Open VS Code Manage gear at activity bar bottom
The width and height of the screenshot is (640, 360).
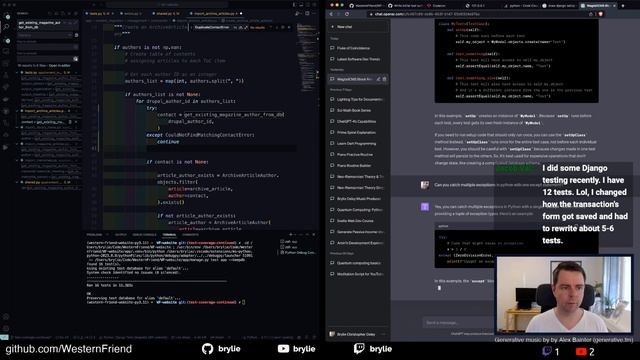pos(6,328)
